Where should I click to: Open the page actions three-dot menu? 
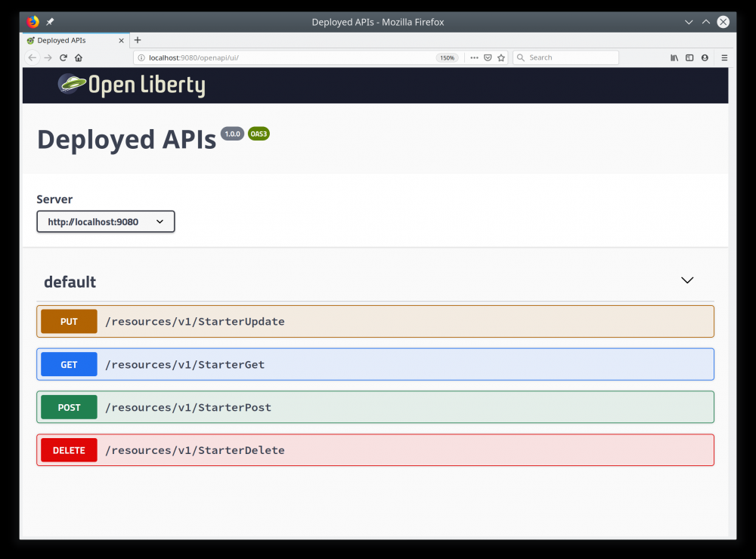click(x=474, y=57)
